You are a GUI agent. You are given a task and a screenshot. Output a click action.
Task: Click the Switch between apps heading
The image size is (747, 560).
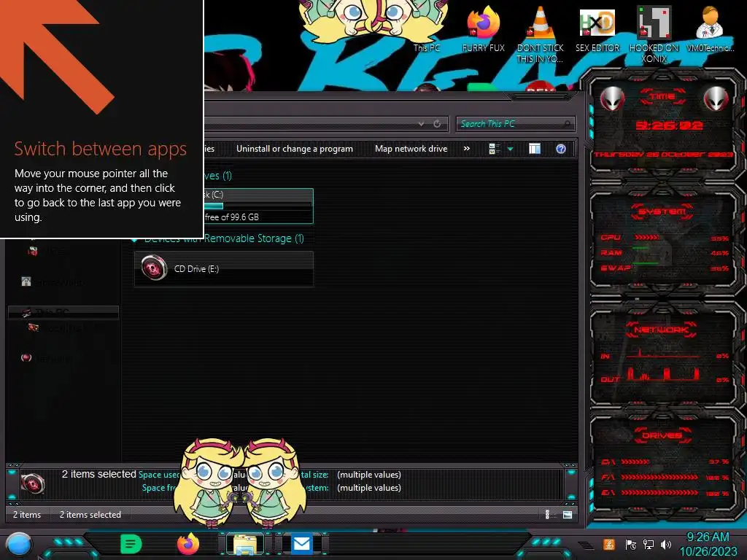100,149
